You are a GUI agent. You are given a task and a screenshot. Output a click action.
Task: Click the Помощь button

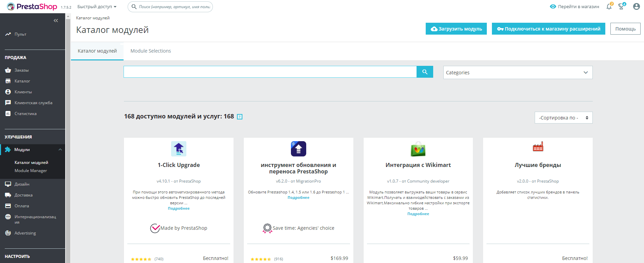[x=625, y=29]
